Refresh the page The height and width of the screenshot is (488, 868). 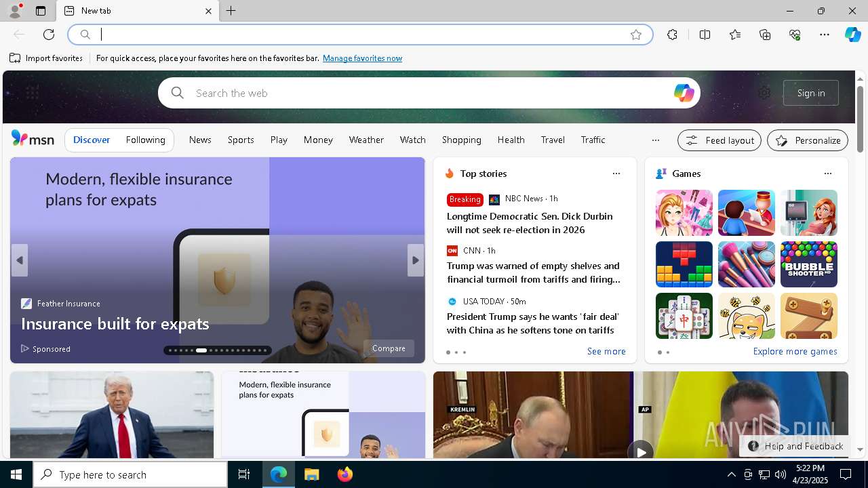(x=49, y=35)
